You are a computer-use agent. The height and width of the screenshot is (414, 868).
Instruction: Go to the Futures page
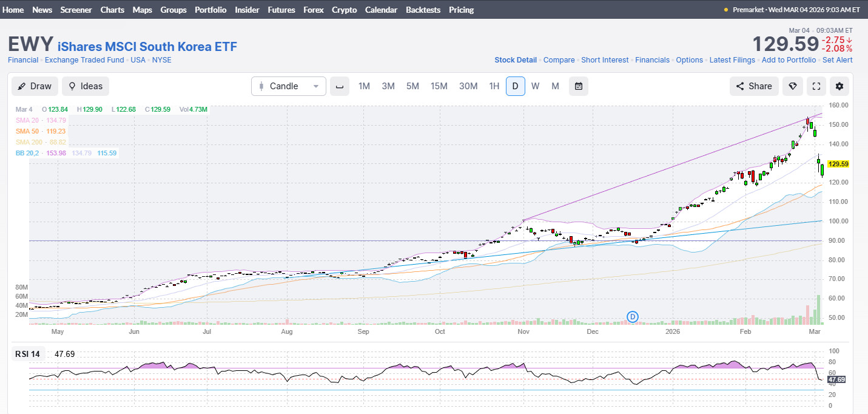[281, 10]
